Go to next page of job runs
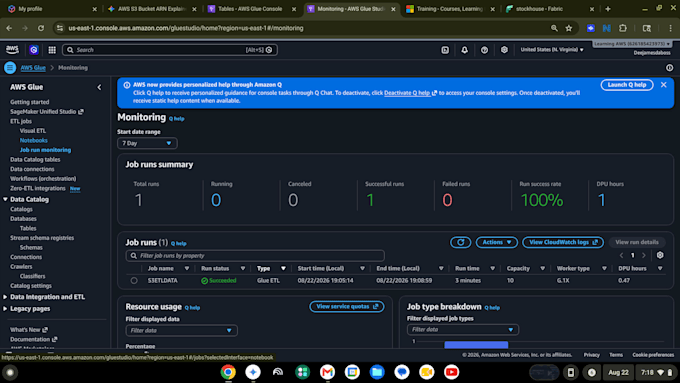680x383 pixels. pos(644,255)
